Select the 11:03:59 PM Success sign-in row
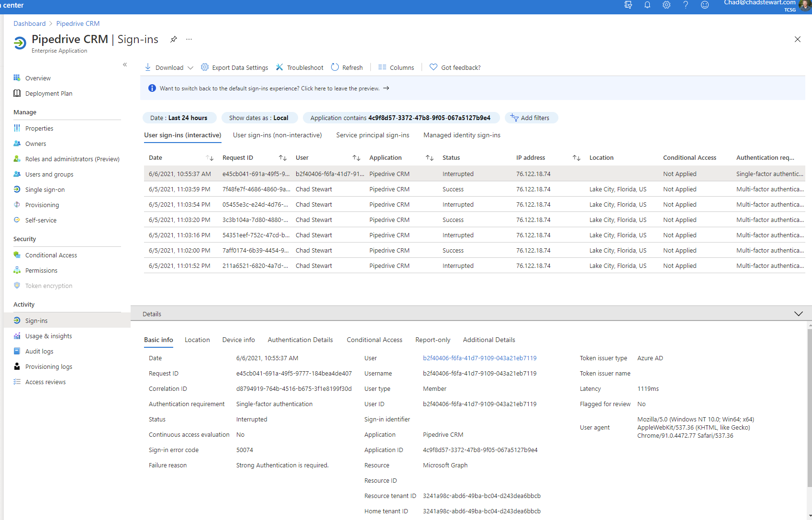 [474, 189]
